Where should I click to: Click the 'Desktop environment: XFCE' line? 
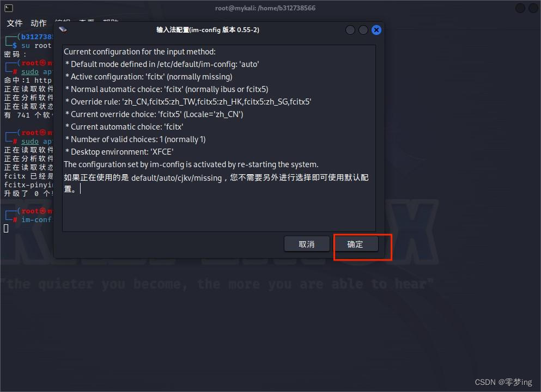point(119,152)
